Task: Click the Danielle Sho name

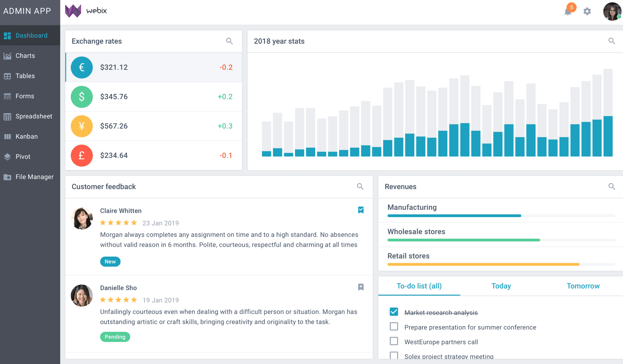Action: pyautogui.click(x=118, y=288)
